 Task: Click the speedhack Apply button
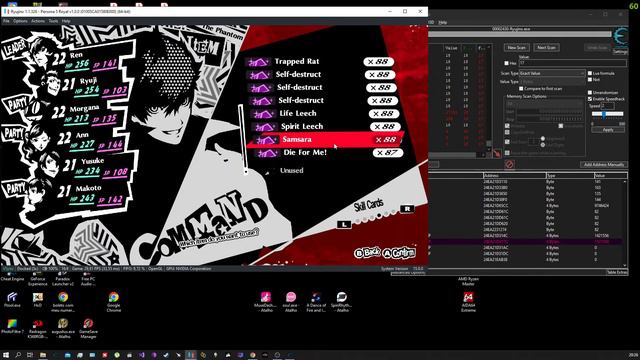pos(608,130)
